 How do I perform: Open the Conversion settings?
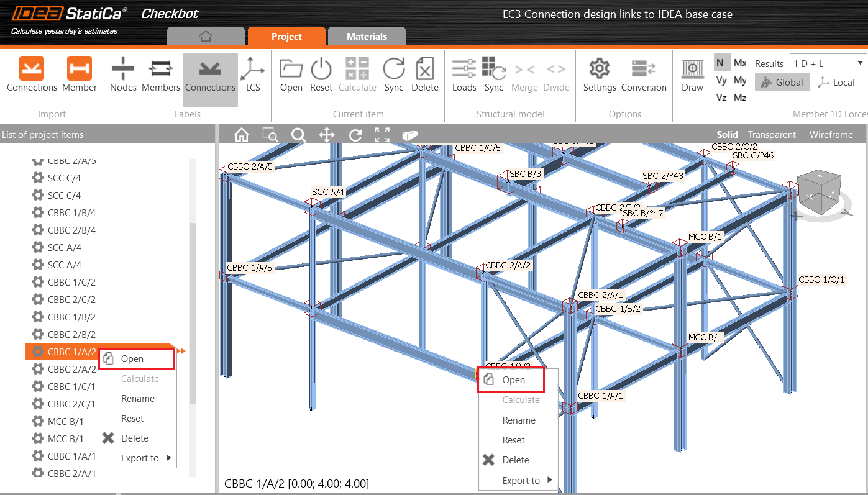tap(644, 74)
